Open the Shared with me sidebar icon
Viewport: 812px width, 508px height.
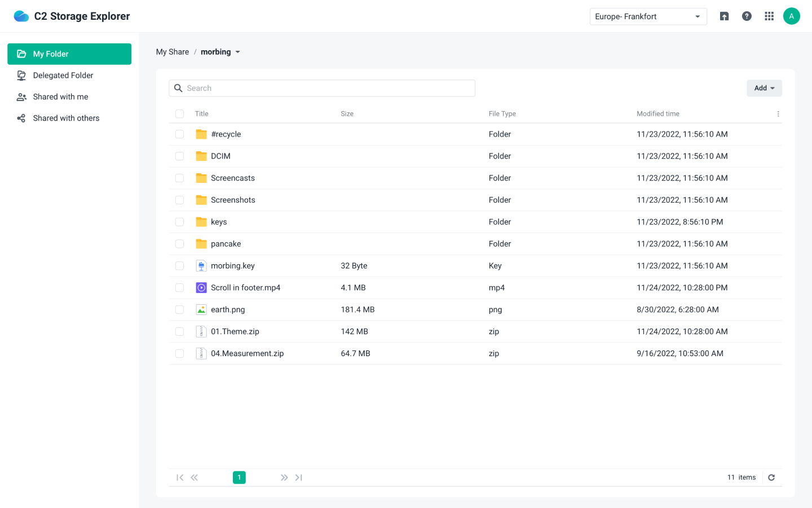[x=21, y=97]
